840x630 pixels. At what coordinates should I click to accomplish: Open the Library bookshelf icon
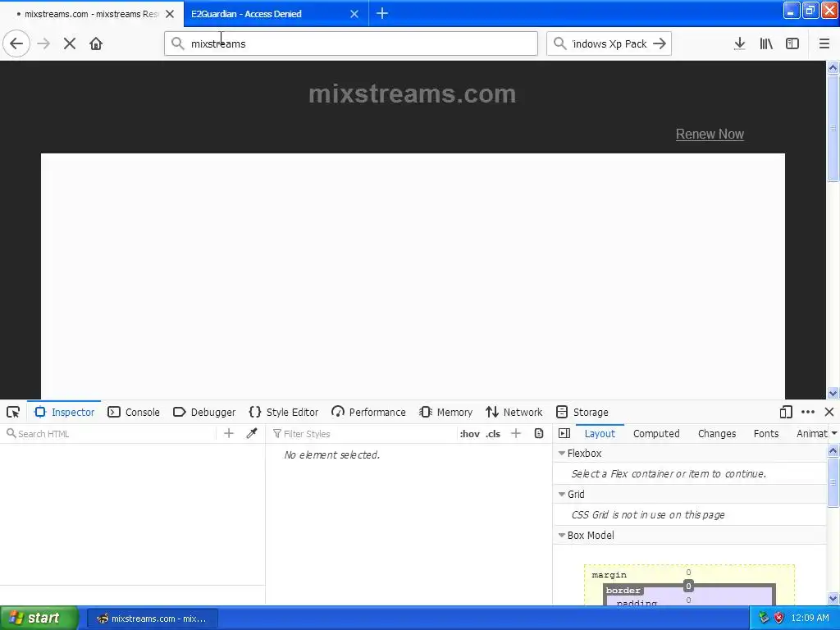(x=766, y=44)
